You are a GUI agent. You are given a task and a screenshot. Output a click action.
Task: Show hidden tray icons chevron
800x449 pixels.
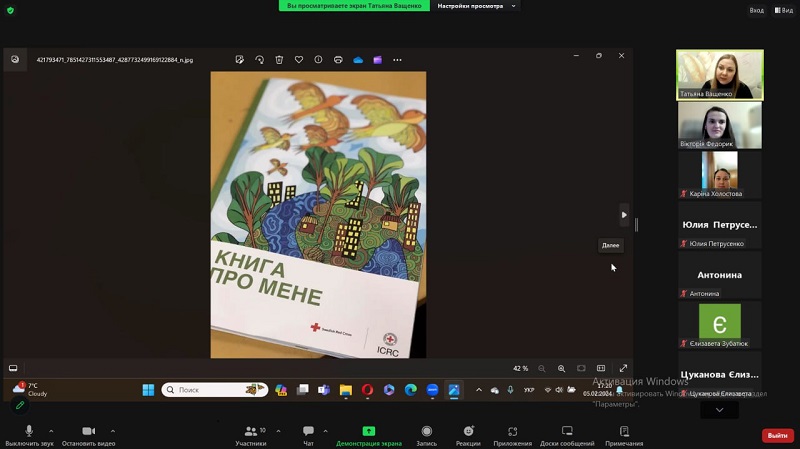click(479, 390)
